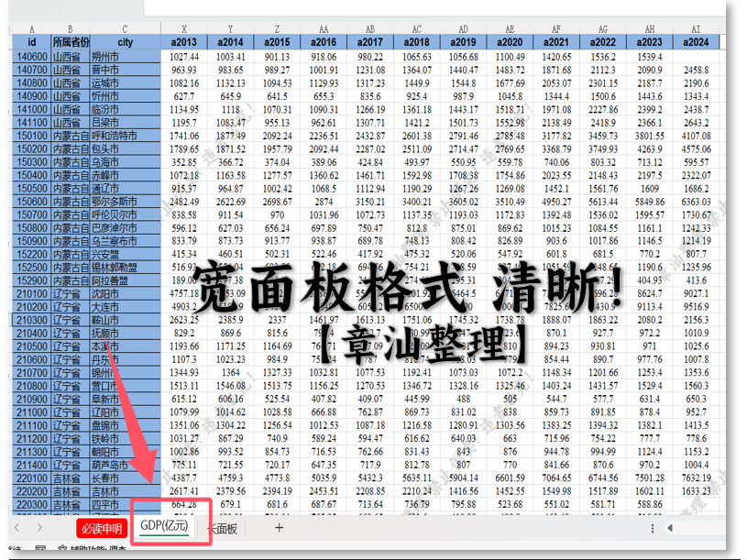The image size is (747, 560).
Task: Click the value 9516.9 in a2024
Action: click(x=696, y=307)
